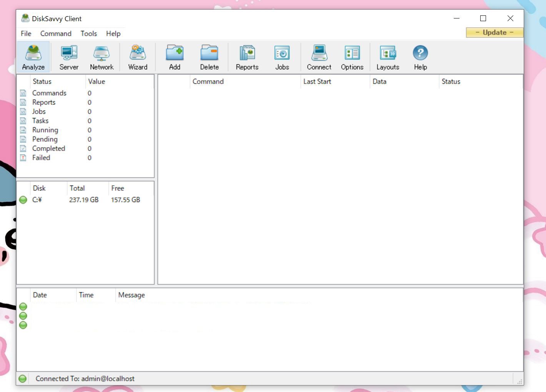Close the DiskSavvy Client window

tap(510, 18)
